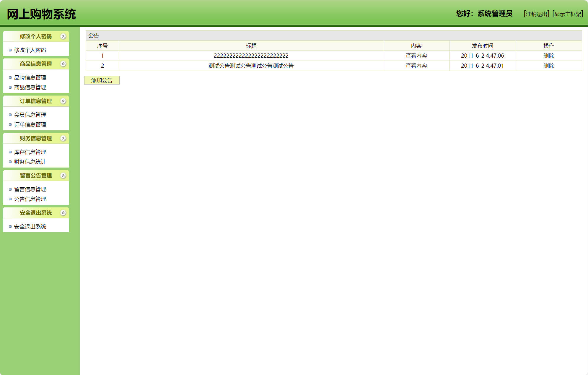Open the 订单信息管理 submenu link
The width and height of the screenshot is (588, 375).
pyautogui.click(x=30, y=125)
